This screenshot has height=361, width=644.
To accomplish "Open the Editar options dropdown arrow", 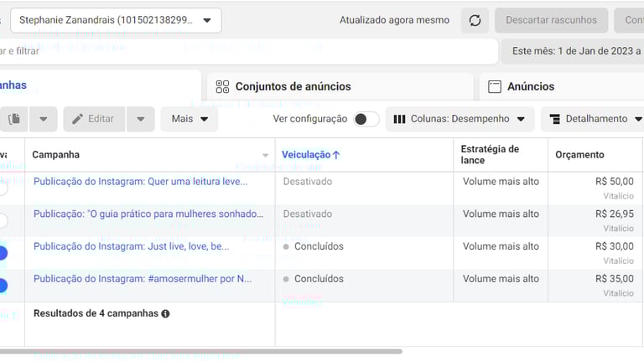I will click(x=141, y=119).
